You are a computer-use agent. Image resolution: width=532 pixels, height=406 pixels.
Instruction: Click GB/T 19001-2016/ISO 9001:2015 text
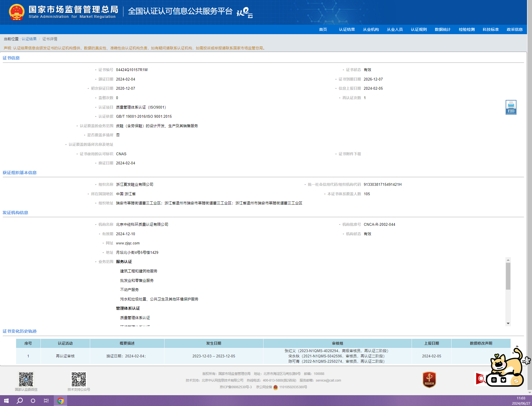coord(144,116)
